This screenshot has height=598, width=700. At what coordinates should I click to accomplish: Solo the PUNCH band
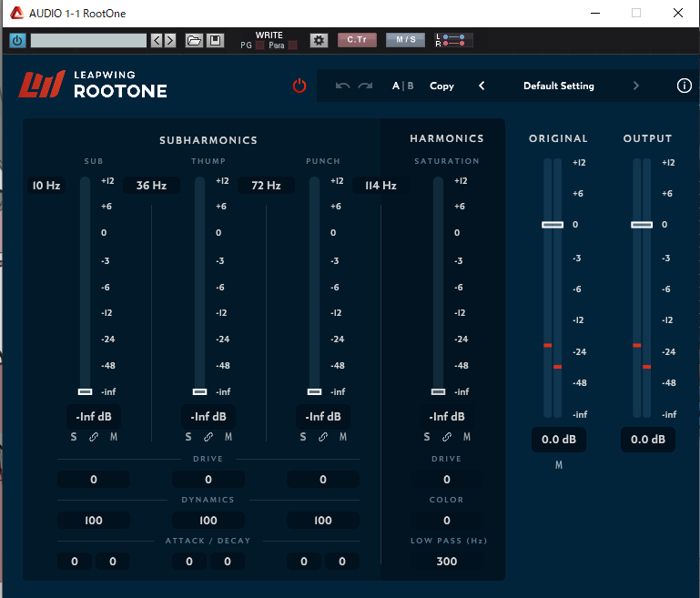(303, 437)
